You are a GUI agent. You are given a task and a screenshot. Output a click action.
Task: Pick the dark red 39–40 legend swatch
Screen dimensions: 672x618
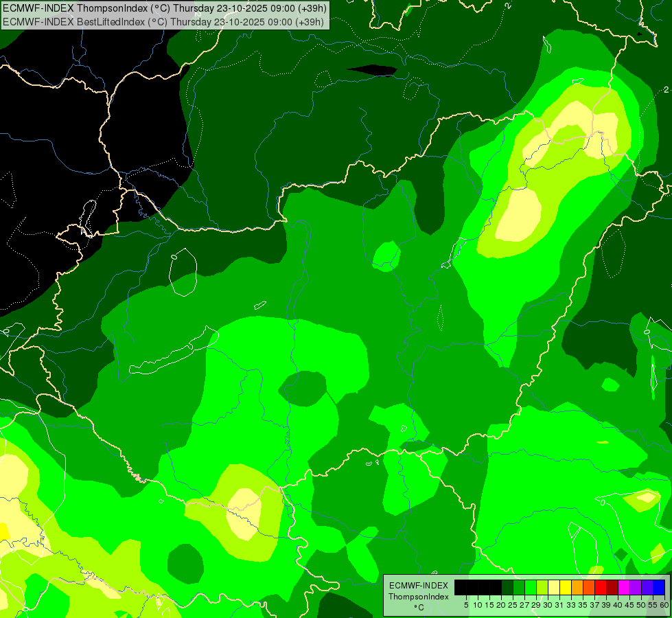pyautogui.click(x=612, y=587)
